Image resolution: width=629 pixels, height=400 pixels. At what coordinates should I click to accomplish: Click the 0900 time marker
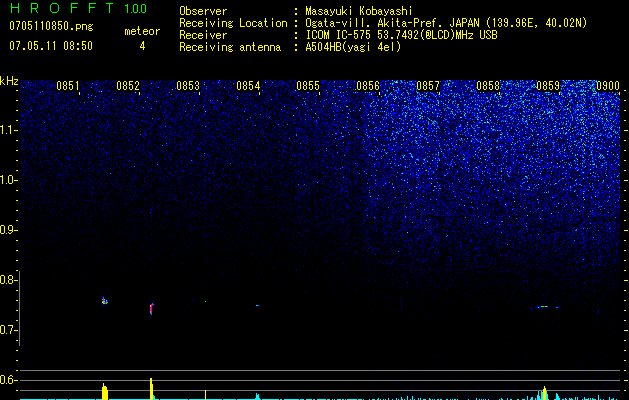click(608, 85)
